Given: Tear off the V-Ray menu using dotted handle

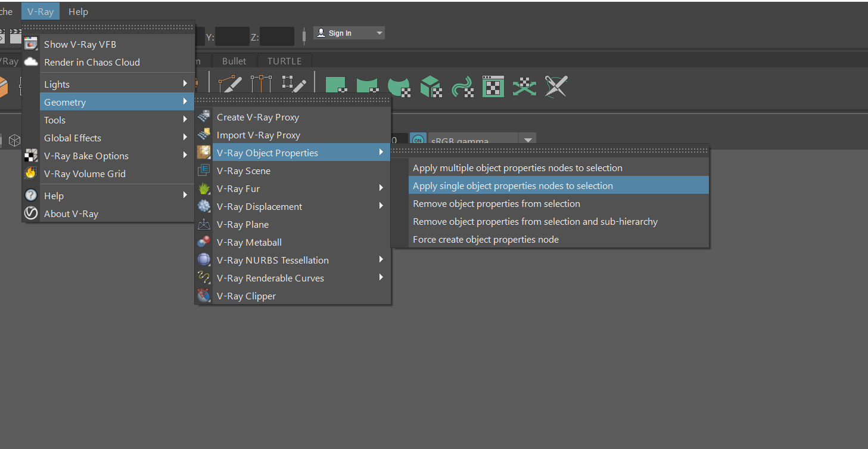Looking at the screenshot, I should click(108, 27).
